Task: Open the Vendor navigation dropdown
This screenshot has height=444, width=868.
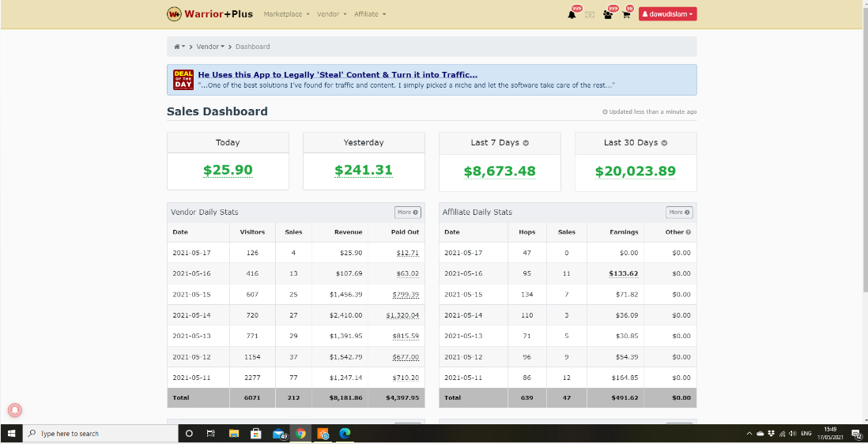Action: click(331, 14)
